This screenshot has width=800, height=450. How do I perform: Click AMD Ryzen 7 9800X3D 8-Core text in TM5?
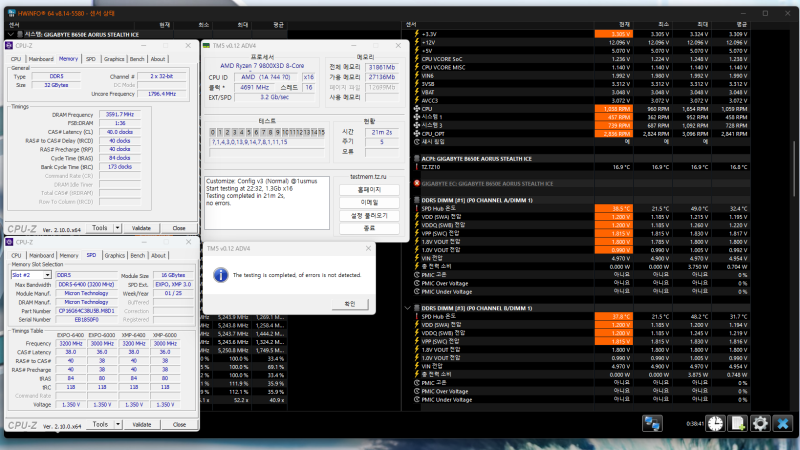[262, 66]
